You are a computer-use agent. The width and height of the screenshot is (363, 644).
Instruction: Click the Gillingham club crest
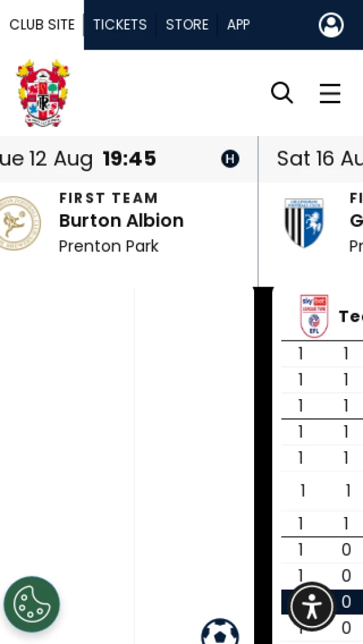click(x=304, y=223)
